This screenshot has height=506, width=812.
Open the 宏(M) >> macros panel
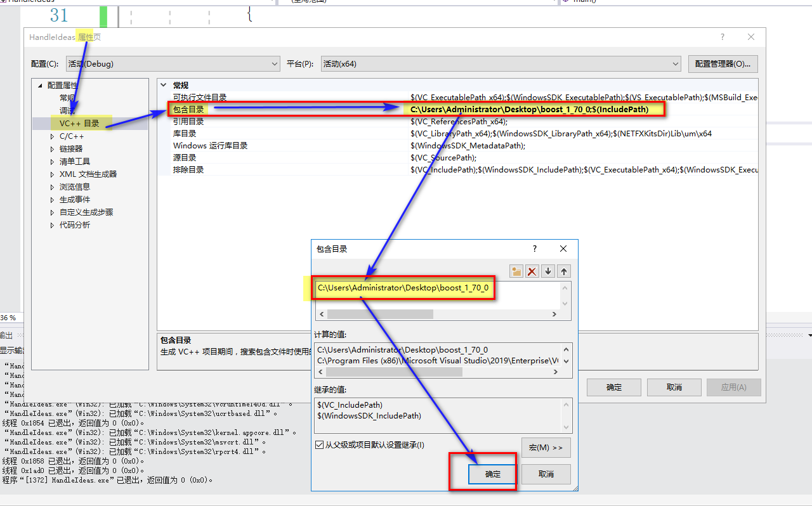point(546,448)
